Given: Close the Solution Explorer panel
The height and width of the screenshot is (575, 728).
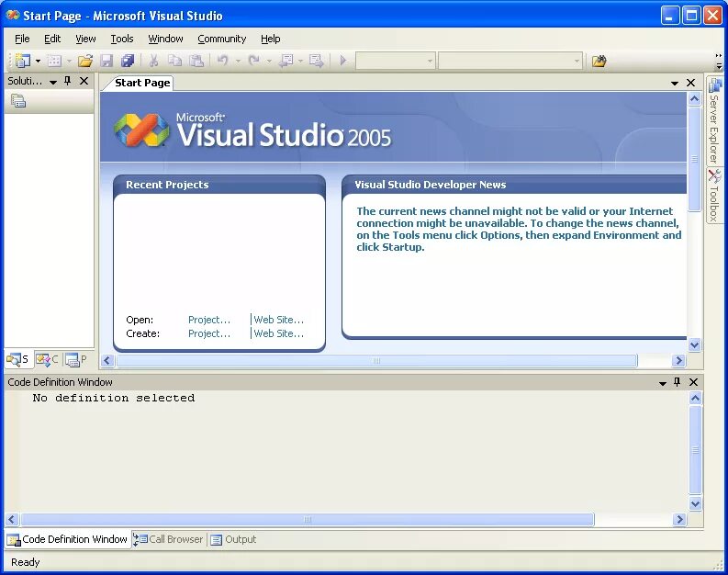Looking at the screenshot, I should tap(84, 81).
